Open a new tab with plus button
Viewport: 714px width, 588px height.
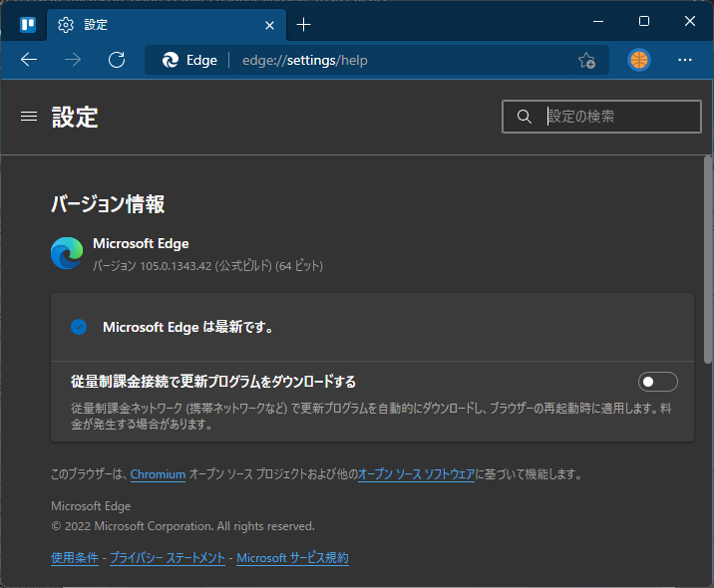pyautogui.click(x=303, y=25)
